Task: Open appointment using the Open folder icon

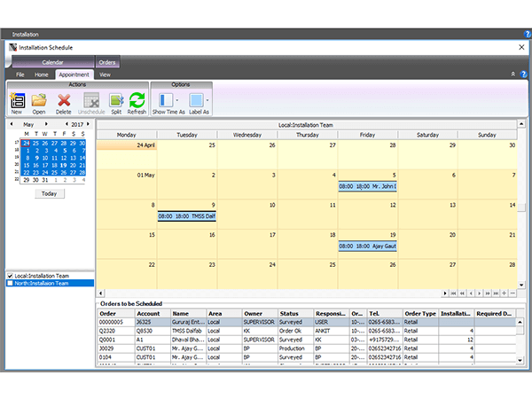Action: pyautogui.click(x=39, y=102)
